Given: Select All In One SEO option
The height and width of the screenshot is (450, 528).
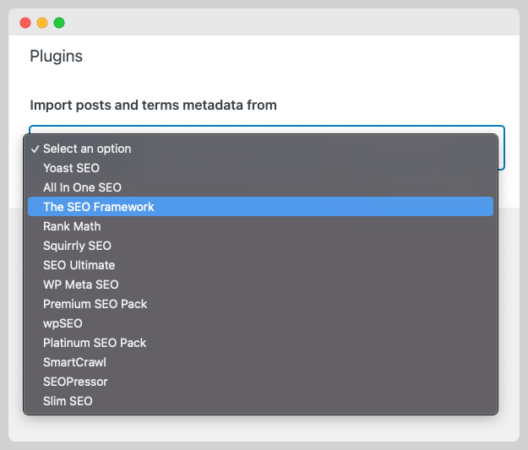Looking at the screenshot, I should tap(260, 187).
